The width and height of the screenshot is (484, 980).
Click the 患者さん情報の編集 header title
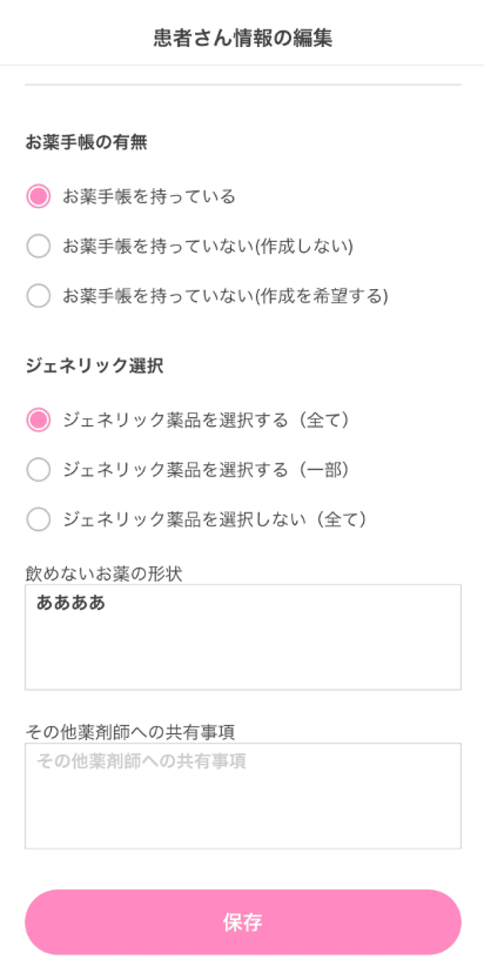(241, 39)
